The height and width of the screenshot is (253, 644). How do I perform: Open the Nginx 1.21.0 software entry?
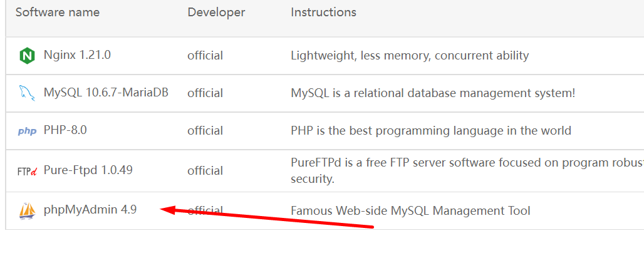point(77,55)
